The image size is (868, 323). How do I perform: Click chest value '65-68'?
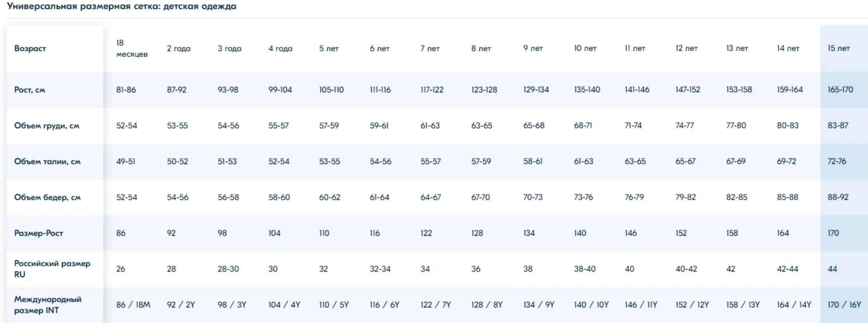(534, 126)
